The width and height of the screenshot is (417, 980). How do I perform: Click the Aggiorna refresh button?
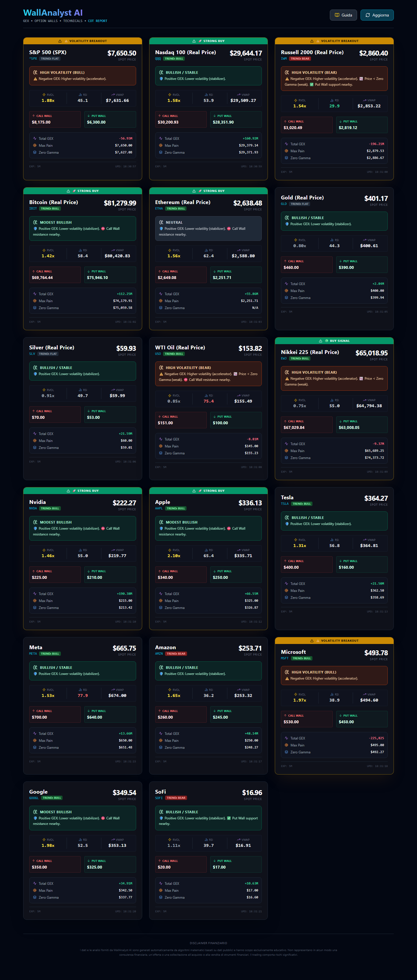tap(377, 15)
